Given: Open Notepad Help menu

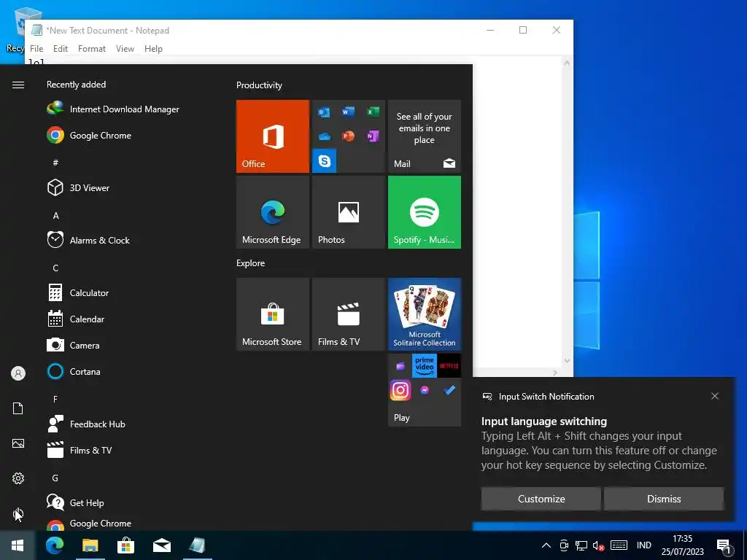Looking at the screenshot, I should (153, 49).
